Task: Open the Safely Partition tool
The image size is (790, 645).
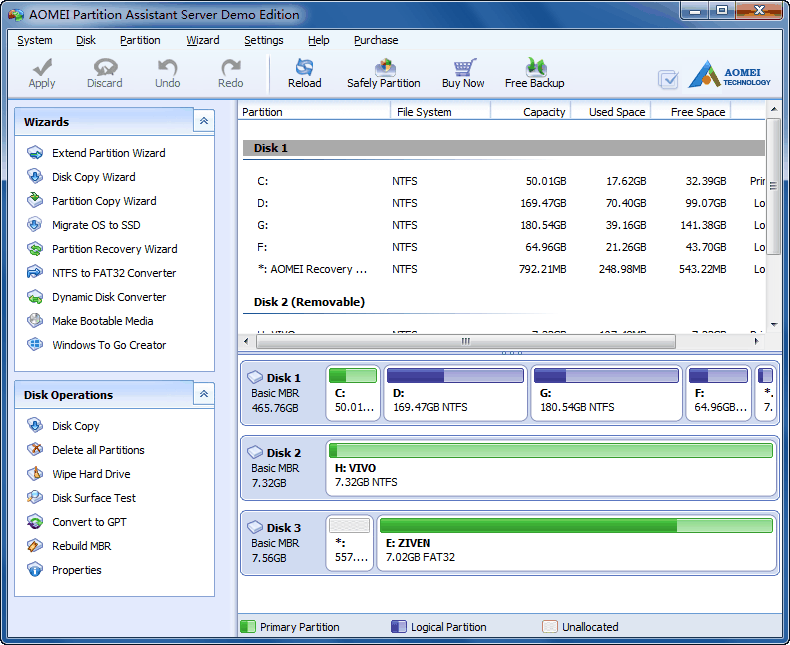Action: pos(383,74)
